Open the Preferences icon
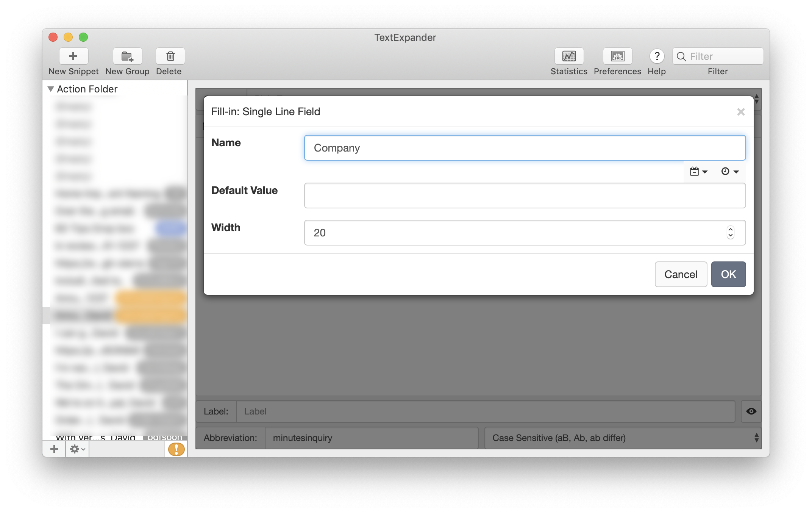 [617, 56]
